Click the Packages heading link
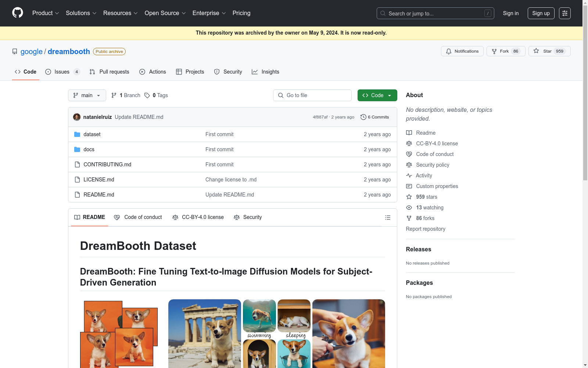 point(419,283)
